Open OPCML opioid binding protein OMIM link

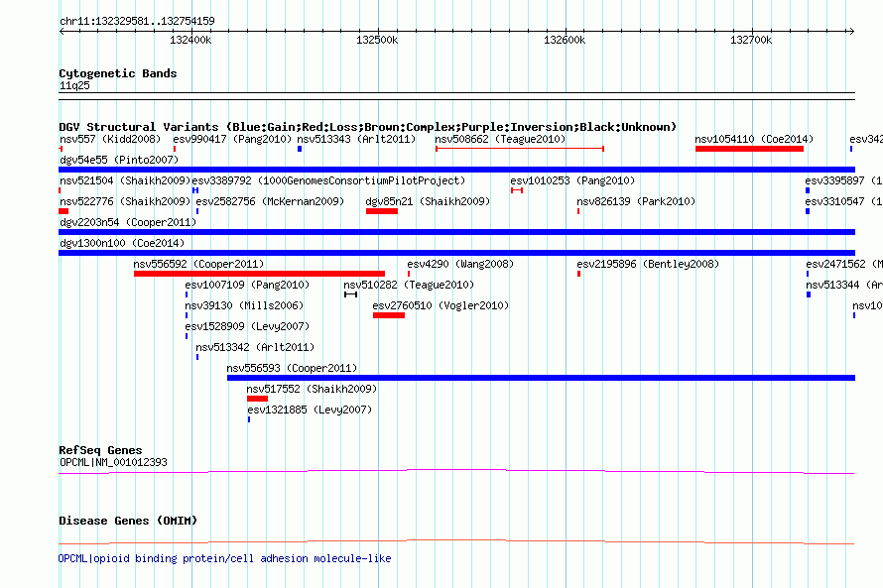pos(224,558)
